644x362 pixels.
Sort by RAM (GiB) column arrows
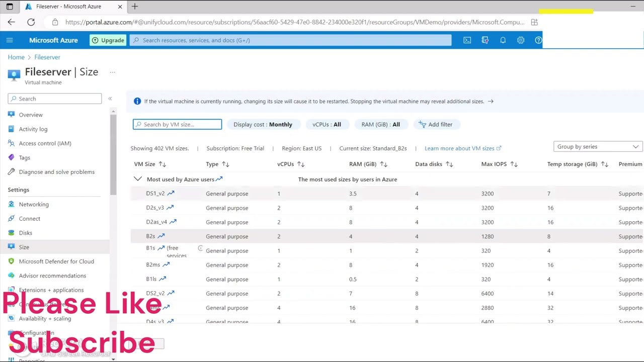coord(383,164)
